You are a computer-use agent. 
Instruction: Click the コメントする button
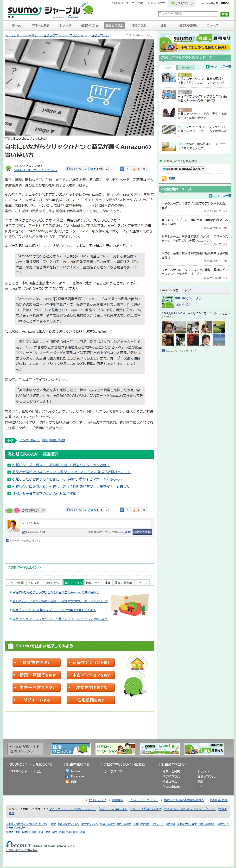click(142, 532)
